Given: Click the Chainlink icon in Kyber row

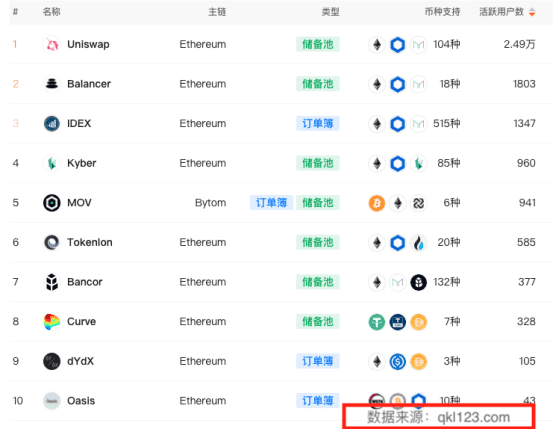Looking at the screenshot, I should click(398, 164).
